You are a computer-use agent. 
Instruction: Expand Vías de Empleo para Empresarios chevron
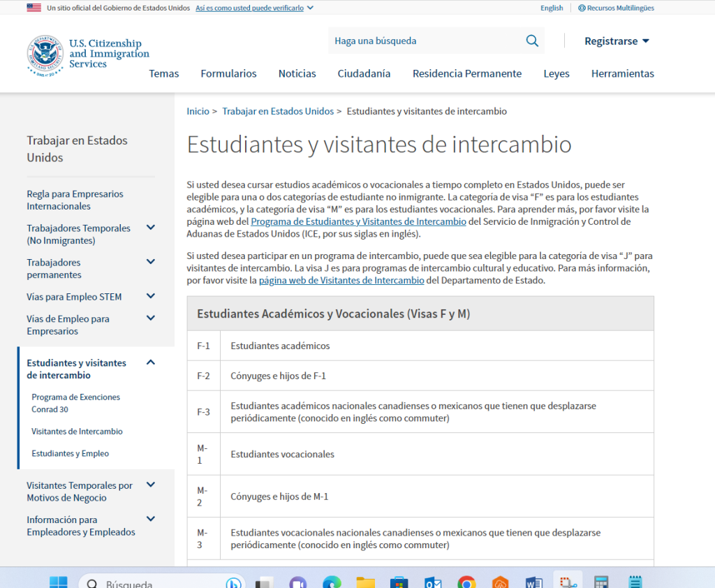pyautogui.click(x=151, y=318)
